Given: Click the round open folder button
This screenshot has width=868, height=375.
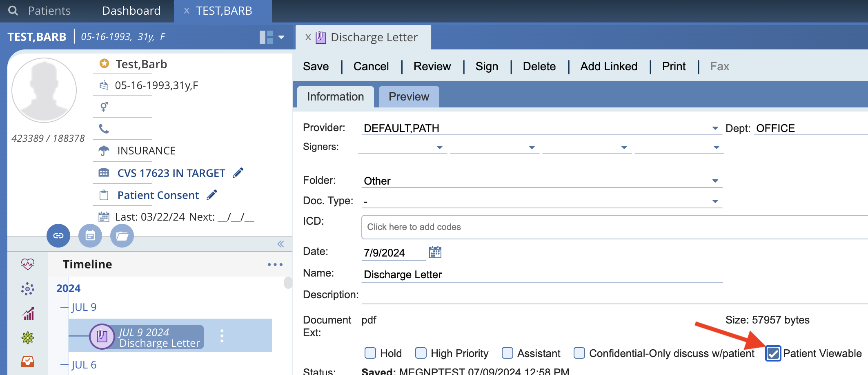Looking at the screenshot, I should point(122,236).
